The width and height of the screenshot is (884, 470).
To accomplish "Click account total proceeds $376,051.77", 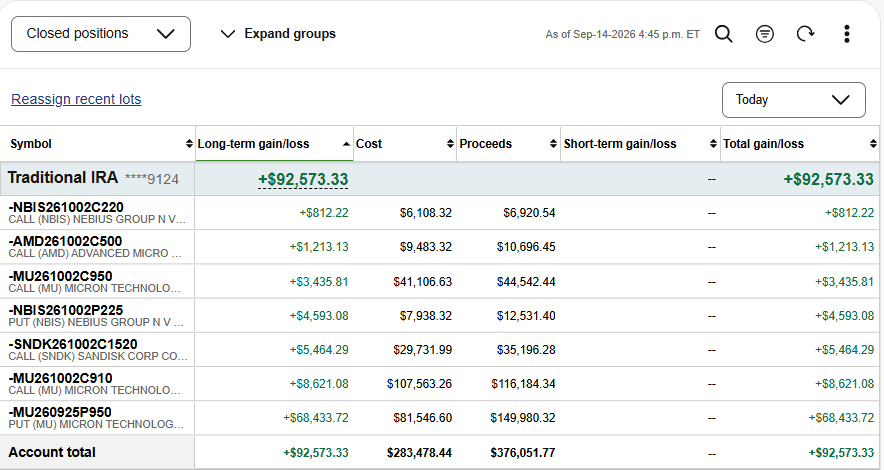I will point(523,453).
